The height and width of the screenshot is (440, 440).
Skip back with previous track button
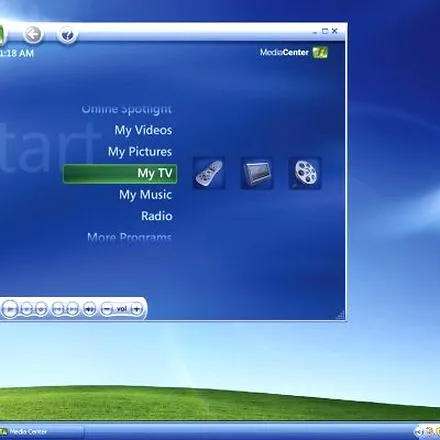click(58, 309)
